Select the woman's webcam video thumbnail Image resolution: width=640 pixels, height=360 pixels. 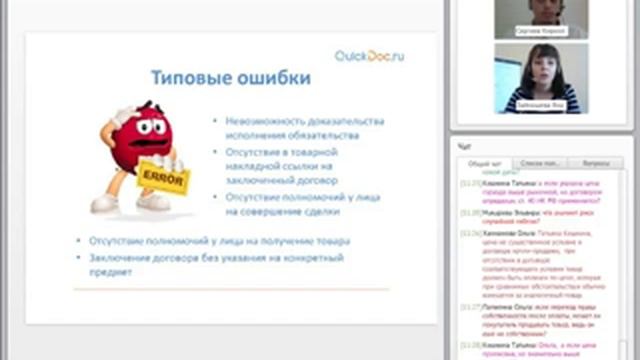541,78
